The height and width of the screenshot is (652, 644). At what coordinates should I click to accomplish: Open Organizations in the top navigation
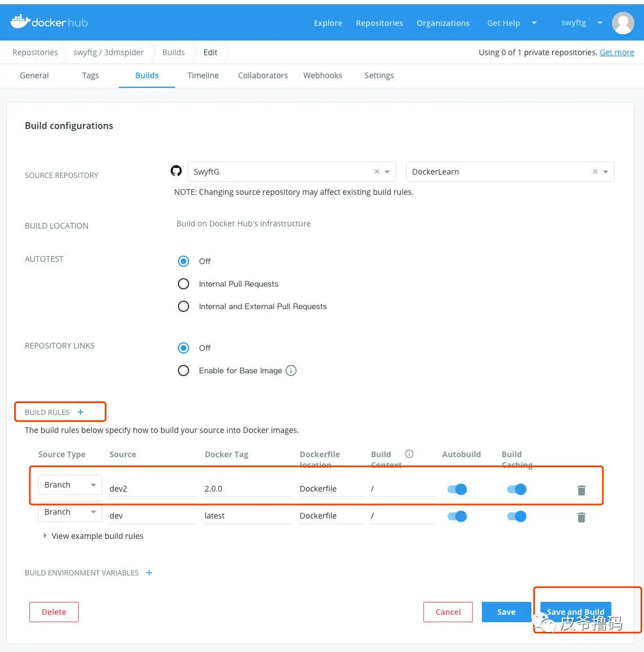point(443,23)
